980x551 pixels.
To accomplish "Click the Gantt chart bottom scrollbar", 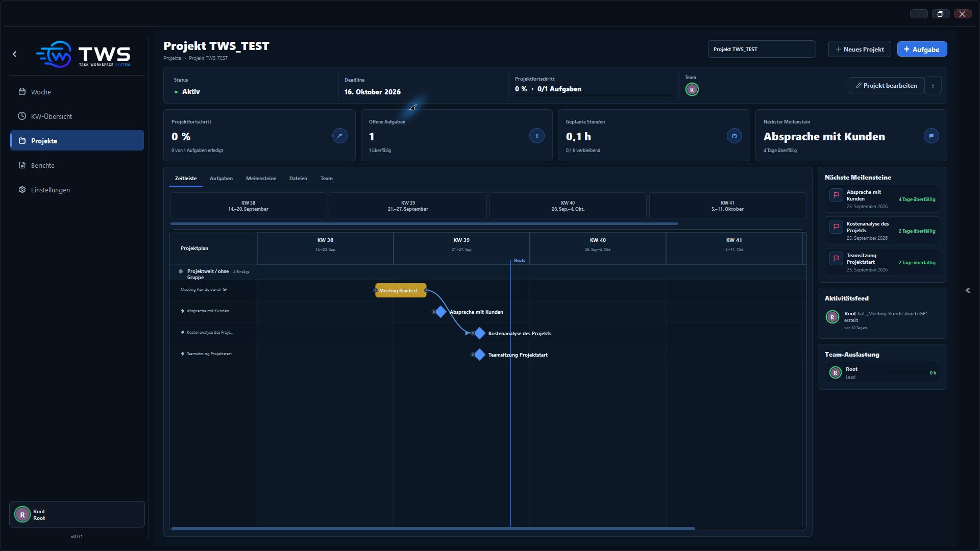I will pos(433,529).
